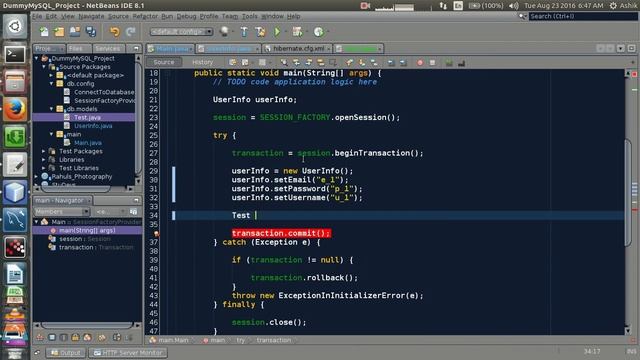Open the HTTP Server Monitor button
The image size is (640, 360).
128,353
